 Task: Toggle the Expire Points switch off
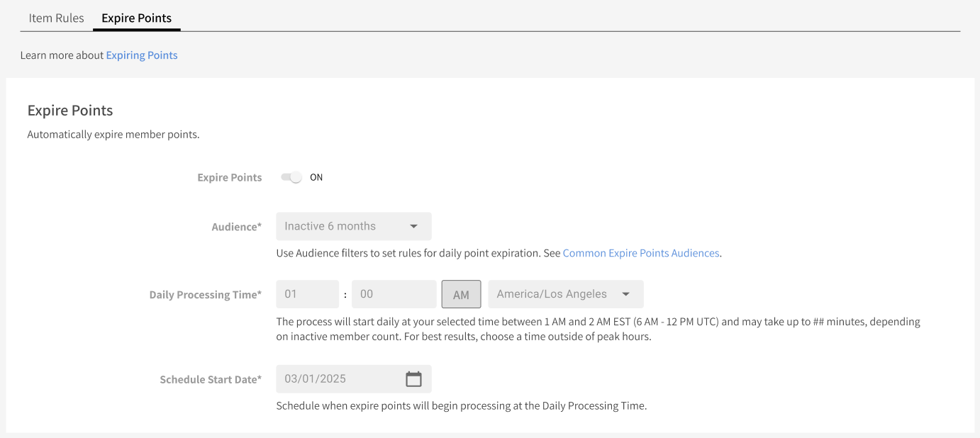(x=291, y=177)
